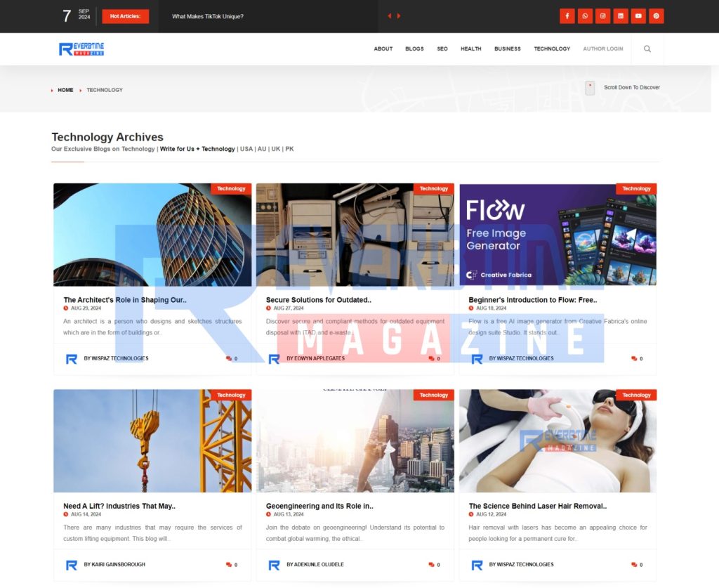The width and height of the screenshot is (719, 588).
Task: Open the YouTube social icon
Action: [x=638, y=16]
